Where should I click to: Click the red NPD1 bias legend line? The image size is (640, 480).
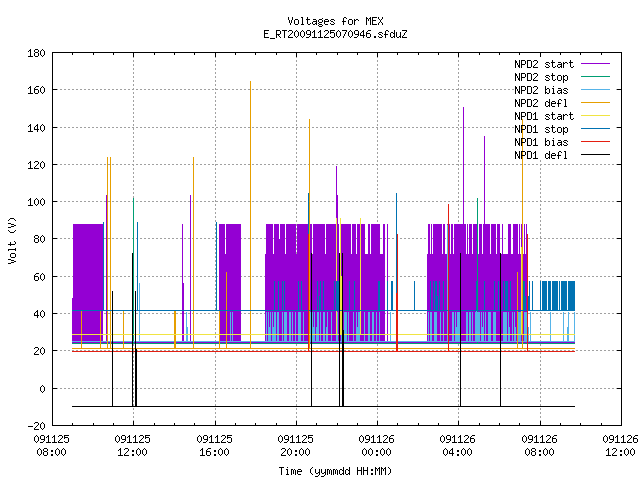596,142
